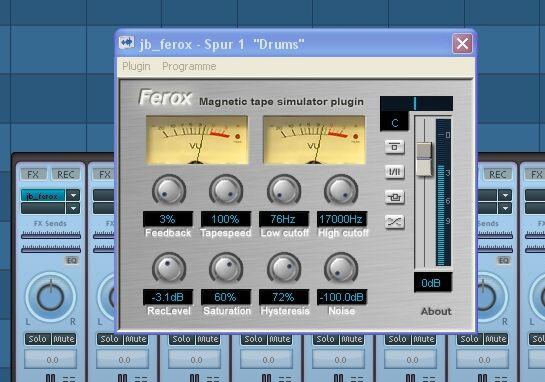
Task: Click the RecLevel knob
Action: point(169,268)
